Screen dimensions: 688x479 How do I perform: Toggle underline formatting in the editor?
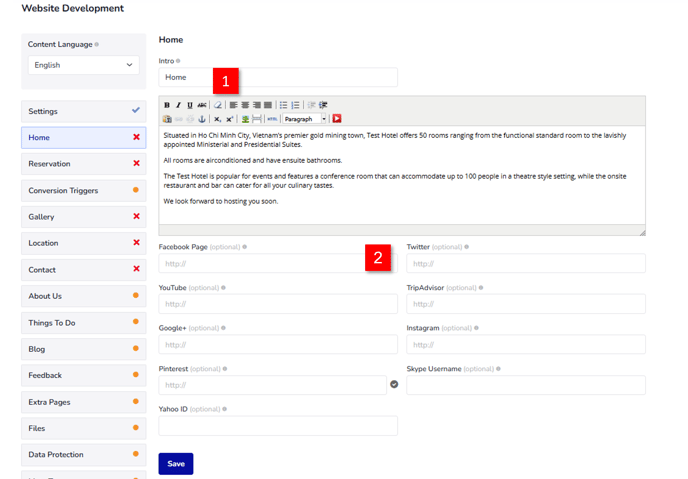[x=190, y=105]
